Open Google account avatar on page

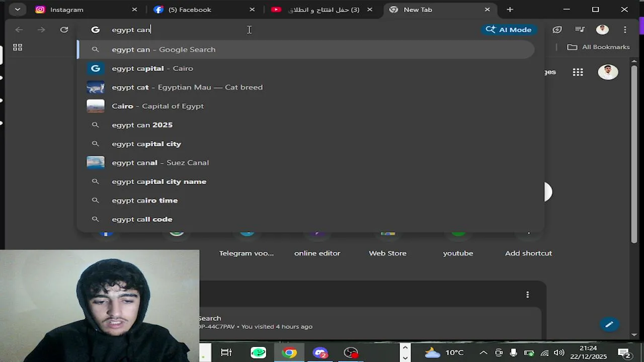[608, 72]
